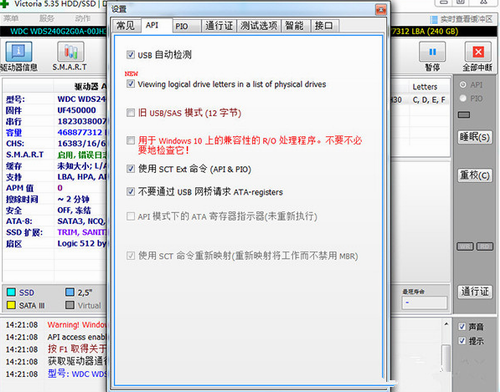Screen dimensions: 500x392
Task: Toggle 声音 sound checkbox
Action: 462,326
